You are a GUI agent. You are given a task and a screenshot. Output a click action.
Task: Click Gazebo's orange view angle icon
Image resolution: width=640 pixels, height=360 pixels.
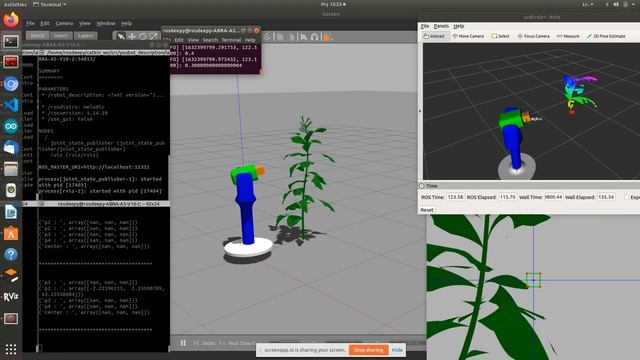click(x=327, y=38)
